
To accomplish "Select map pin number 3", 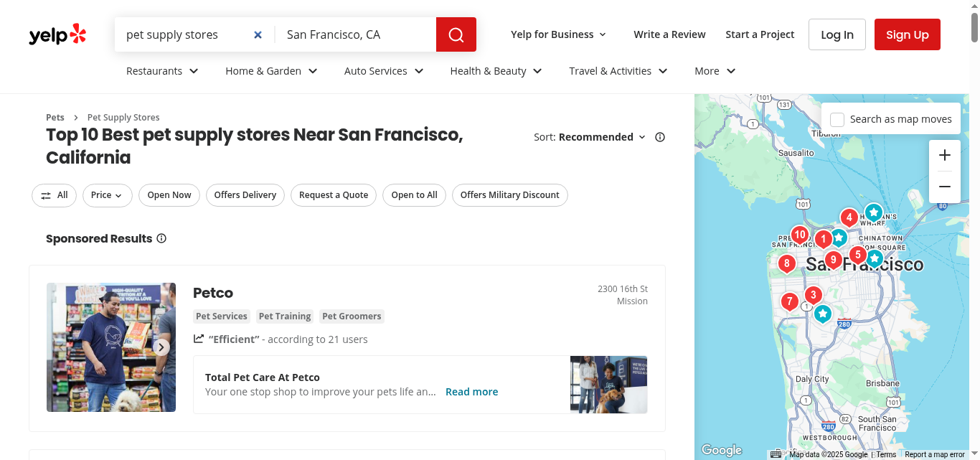I will (813, 295).
